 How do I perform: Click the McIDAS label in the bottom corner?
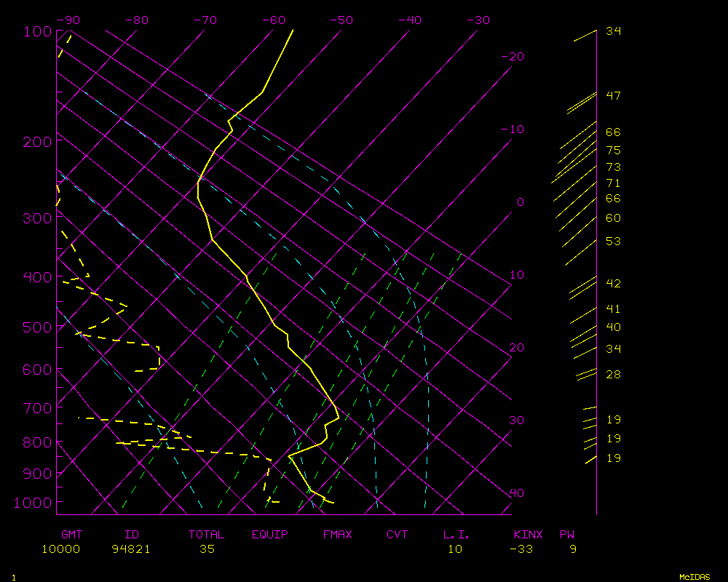coord(694,577)
